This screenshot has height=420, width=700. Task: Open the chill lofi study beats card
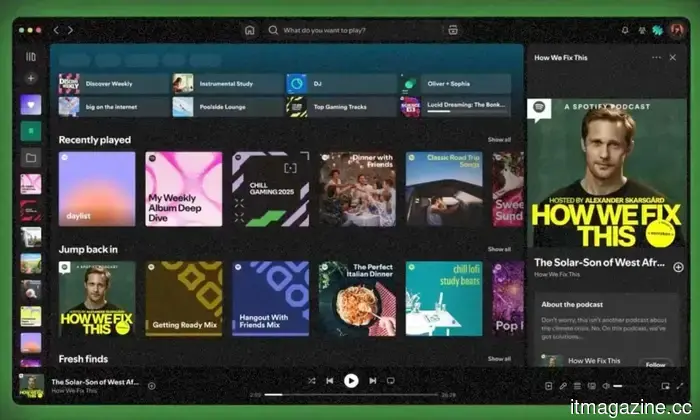click(x=444, y=299)
